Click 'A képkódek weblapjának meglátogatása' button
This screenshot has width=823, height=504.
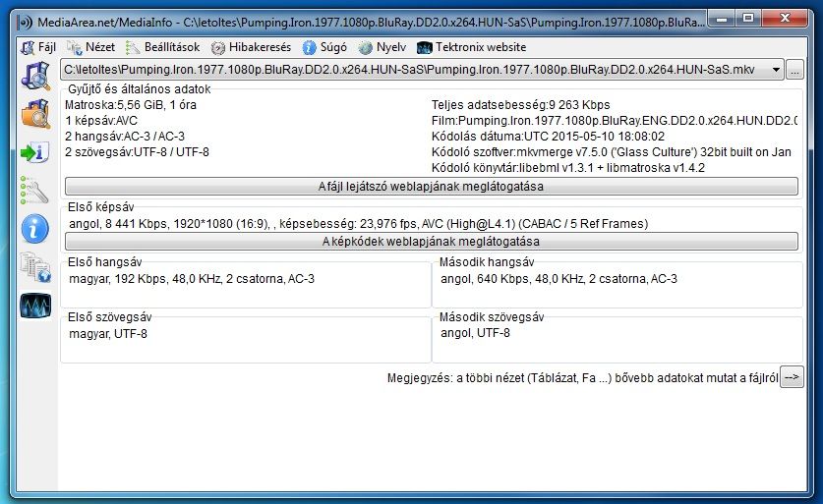tap(432, 242)
